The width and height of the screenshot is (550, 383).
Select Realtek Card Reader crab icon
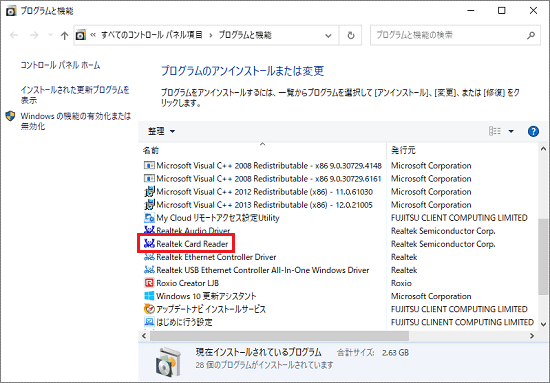pyautogui.click(x=149, y=244)
